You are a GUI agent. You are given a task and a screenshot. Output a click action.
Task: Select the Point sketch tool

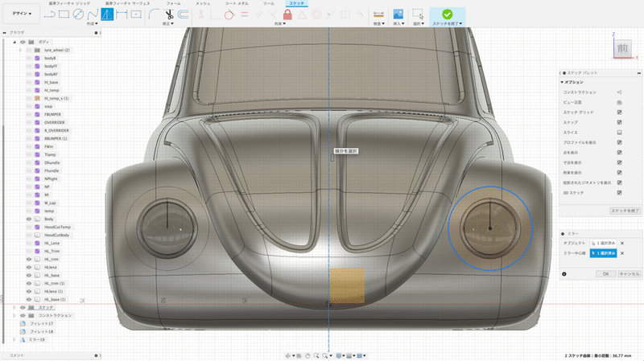136,14
